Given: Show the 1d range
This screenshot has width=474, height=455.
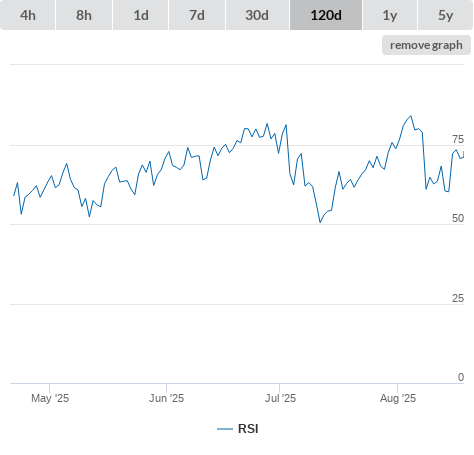Looking at the screenshot, I should coord(141,15).
